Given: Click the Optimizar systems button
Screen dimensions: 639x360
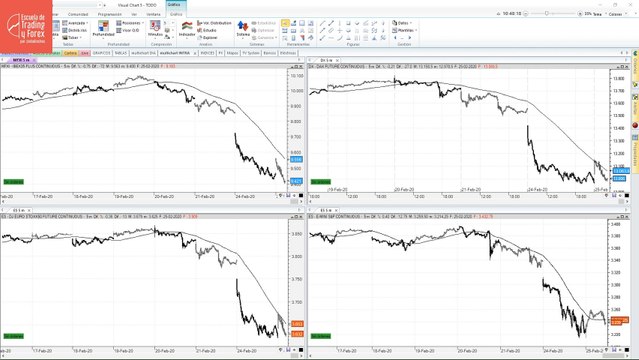Looking at the screenshot, I should (x=263, y=31).
